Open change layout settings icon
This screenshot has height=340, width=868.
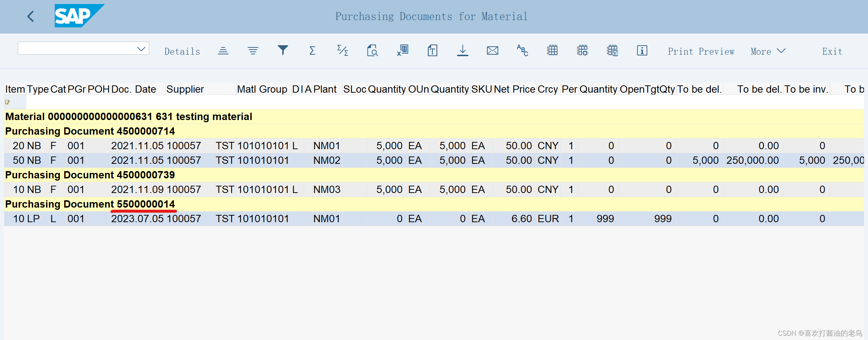[x=582, y=51]
